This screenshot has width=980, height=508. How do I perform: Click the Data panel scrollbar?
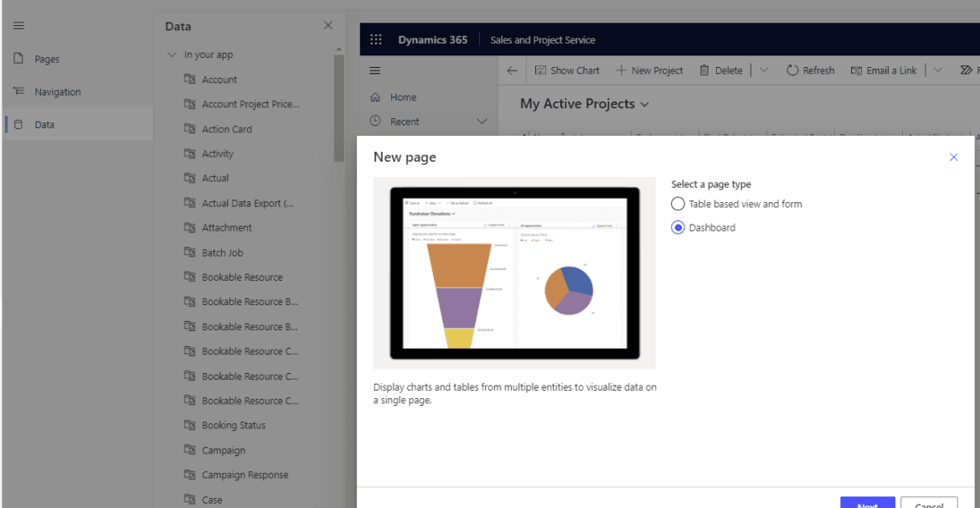[x=338, y=108]
